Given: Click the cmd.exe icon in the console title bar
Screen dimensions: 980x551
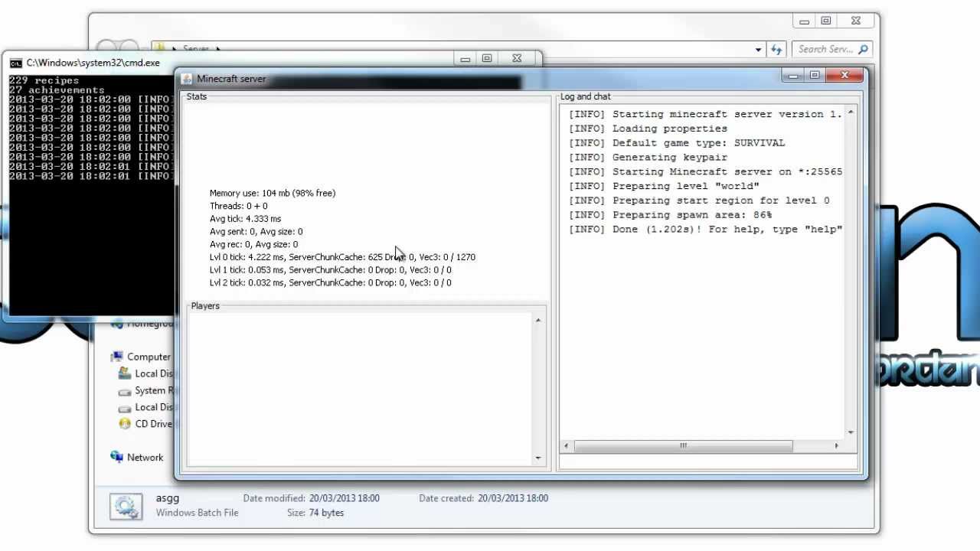Looking at the screenshot, I should click(15, 63).
